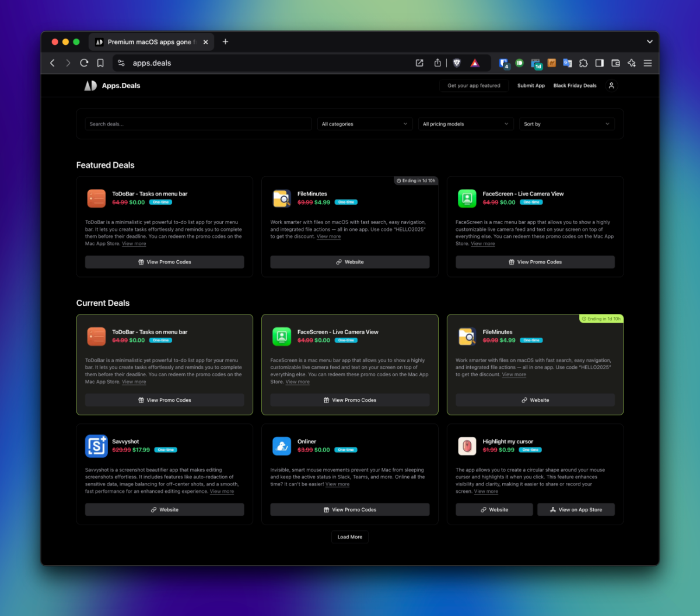This screenshot has height=616, width=700.
Task: Open the user account icon in header
Action: point(611,86)
